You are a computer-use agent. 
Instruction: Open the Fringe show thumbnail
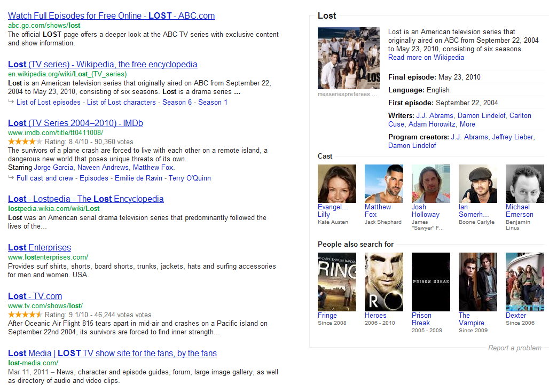(x=336, y=281)
